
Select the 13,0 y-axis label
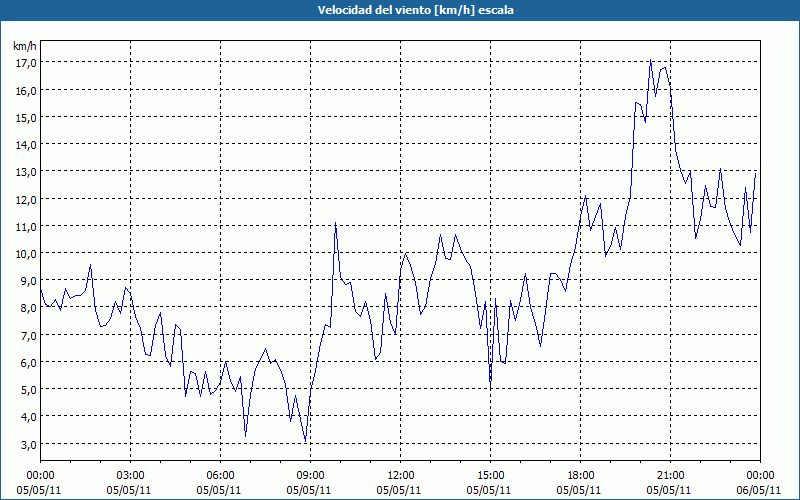click(27, 172)
